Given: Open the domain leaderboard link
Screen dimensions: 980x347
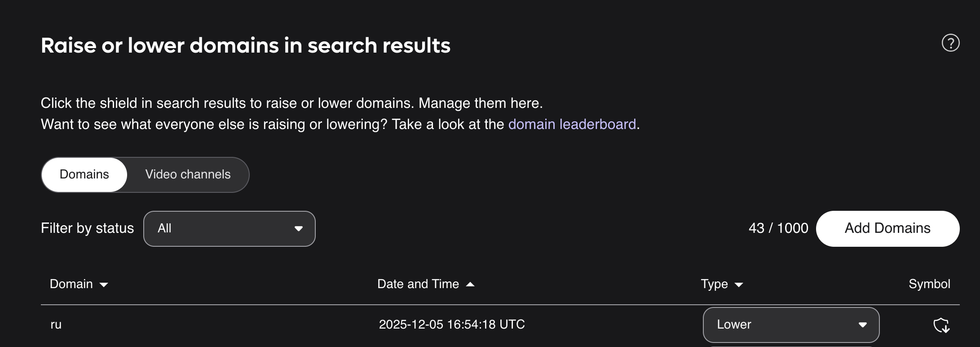Looking at the screenshot, I should pos(572,124).
